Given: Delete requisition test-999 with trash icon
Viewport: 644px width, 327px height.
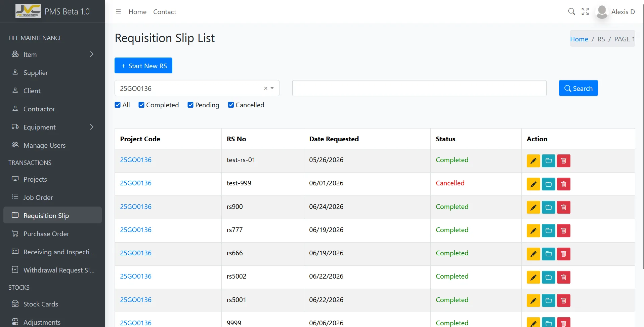Looking at the screenshot, I should tap(564, 184).
